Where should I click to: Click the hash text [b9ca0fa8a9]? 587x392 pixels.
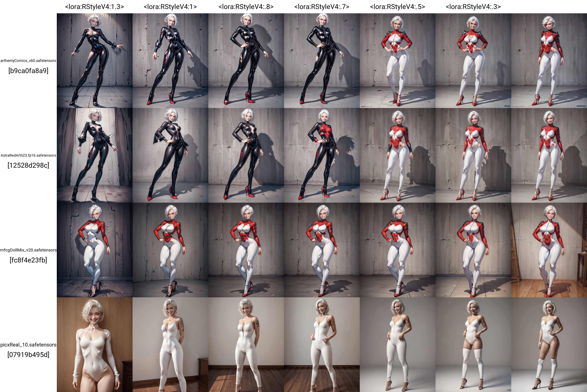28,71
